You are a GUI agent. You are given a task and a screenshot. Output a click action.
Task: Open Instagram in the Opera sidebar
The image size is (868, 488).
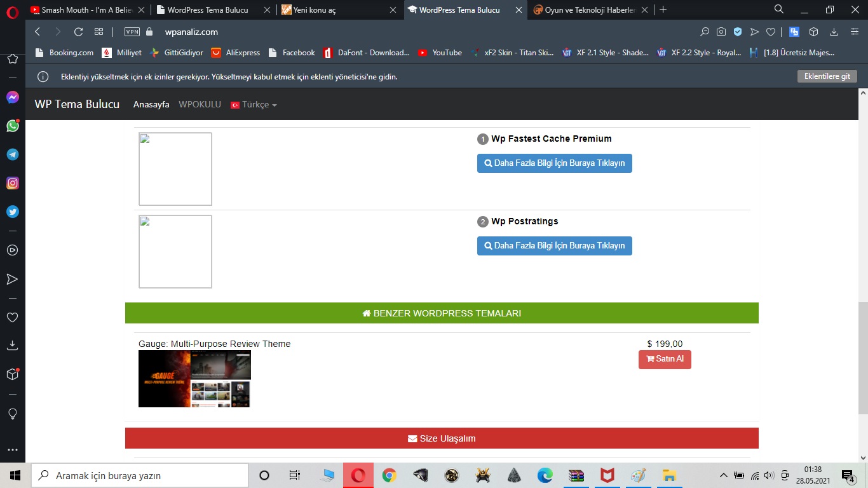pos(12,183)
